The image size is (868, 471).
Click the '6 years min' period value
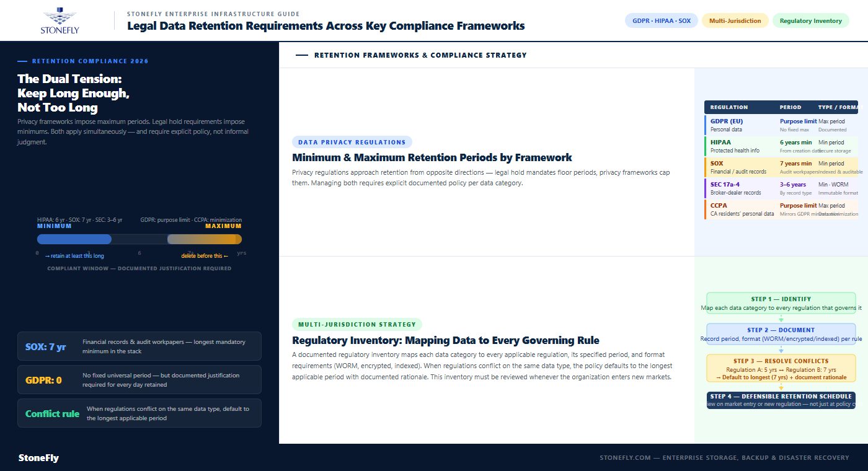pos(795,143)
